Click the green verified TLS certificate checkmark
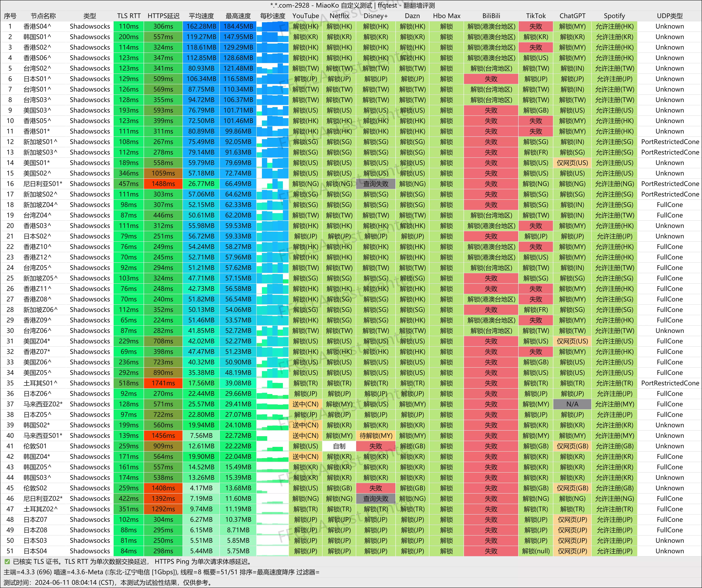 (7, 562)
